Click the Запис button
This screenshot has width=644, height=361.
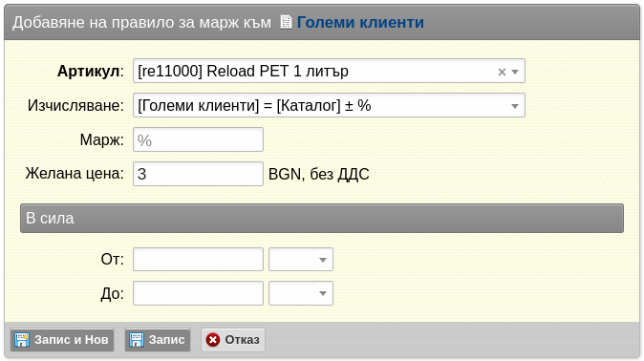pos(158,340)
